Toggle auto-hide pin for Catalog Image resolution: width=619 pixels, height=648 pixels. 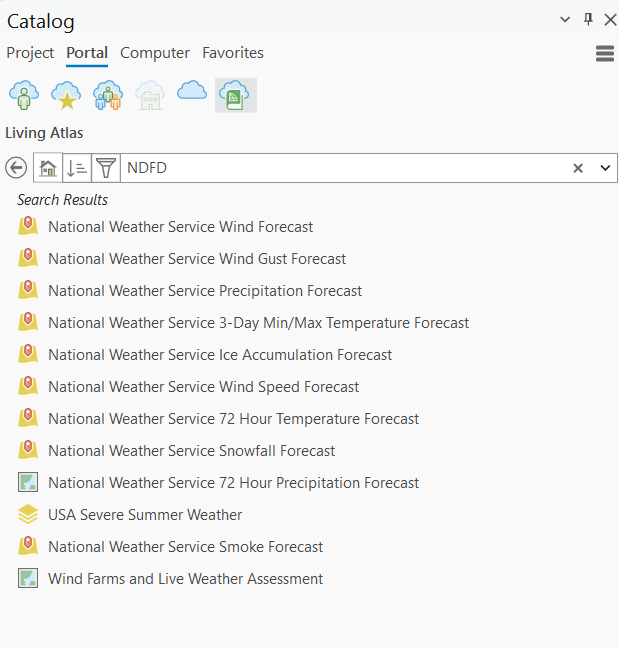click(588, 19)
